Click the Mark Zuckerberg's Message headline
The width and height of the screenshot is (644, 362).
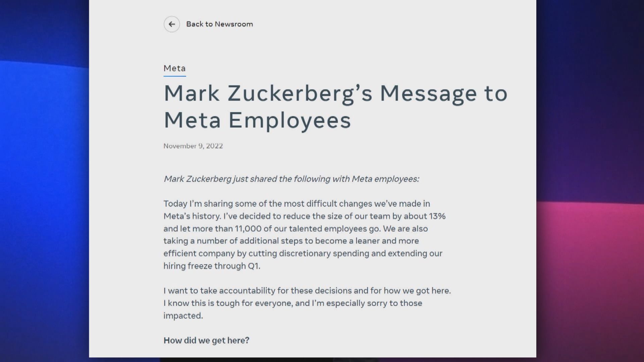(x=335, y=93)
